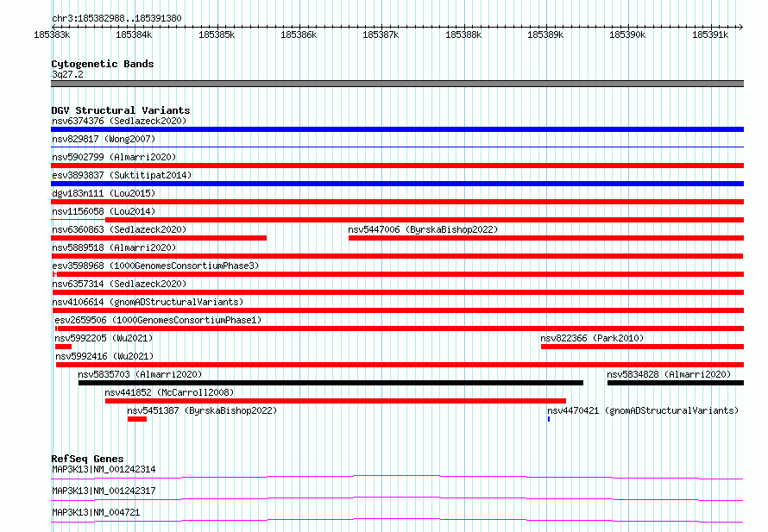
Task: Click the magenta NM_001242314 gene line
Action: click(397, 477)
